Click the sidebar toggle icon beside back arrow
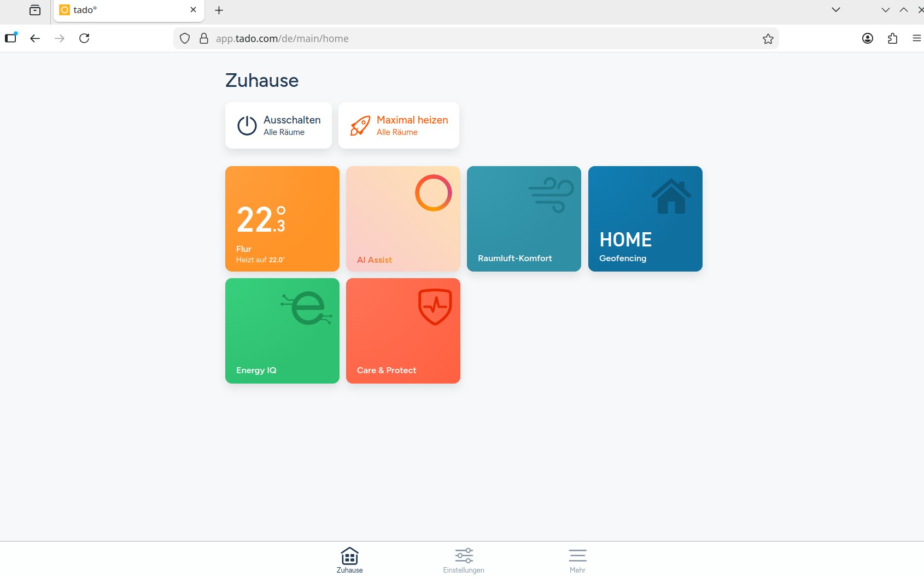 11,38
